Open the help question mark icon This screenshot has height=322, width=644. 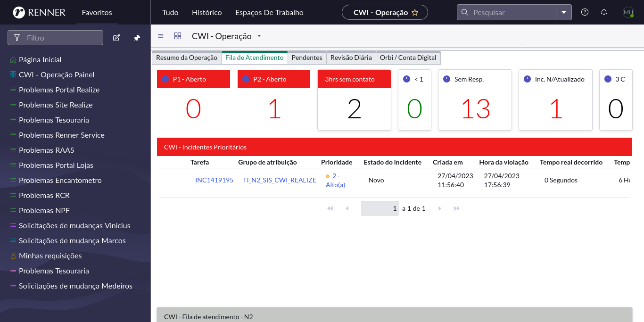point(585,12)
